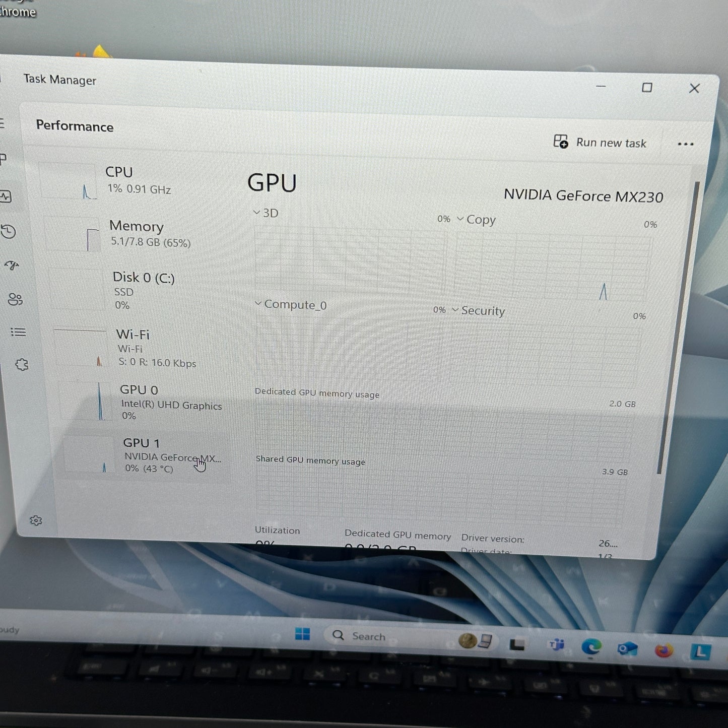Expand the 3D engine dropdown
The width and height of the screenshot is (728, 728).
click(x=256, y=213)
